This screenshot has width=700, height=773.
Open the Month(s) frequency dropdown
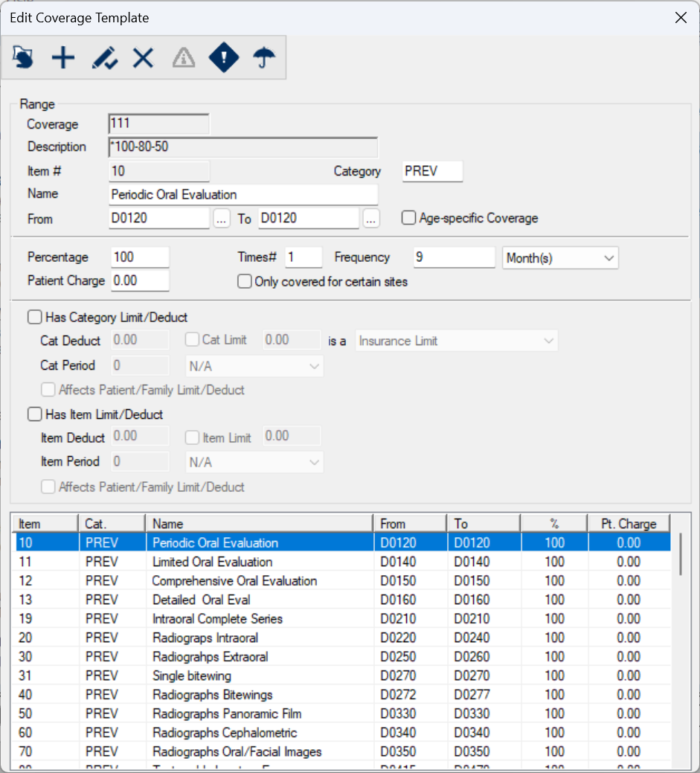pos(560,258)
